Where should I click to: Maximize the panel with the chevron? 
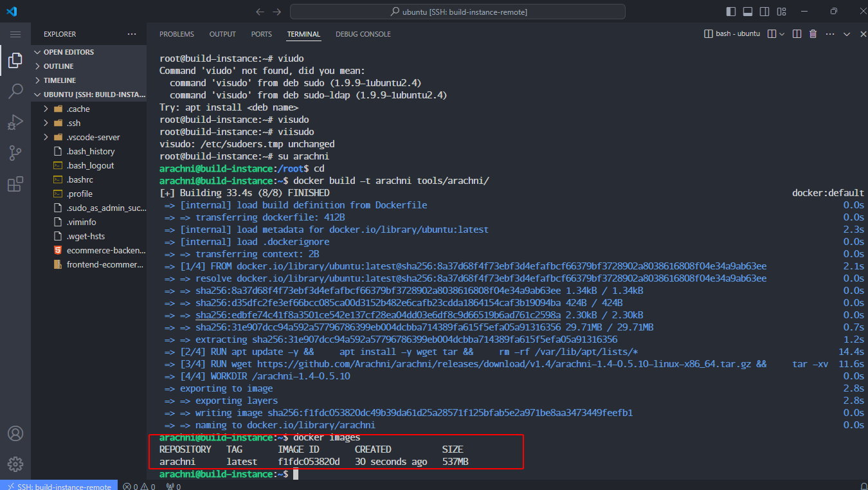coord(847,34)
